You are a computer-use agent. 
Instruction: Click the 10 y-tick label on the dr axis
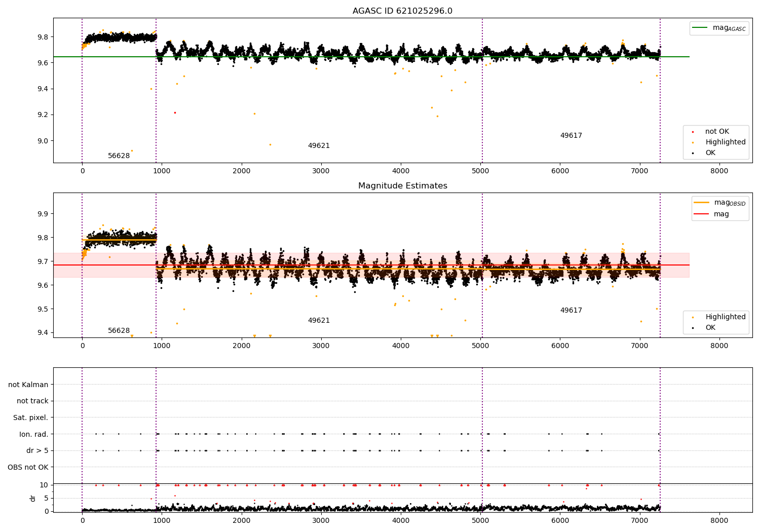(44, 485)
